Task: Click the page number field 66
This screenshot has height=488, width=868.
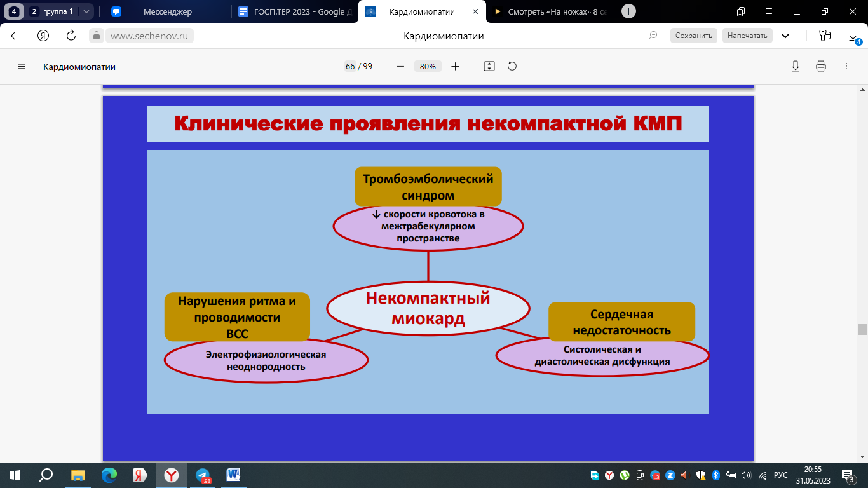Action: (x=350, y=66)
